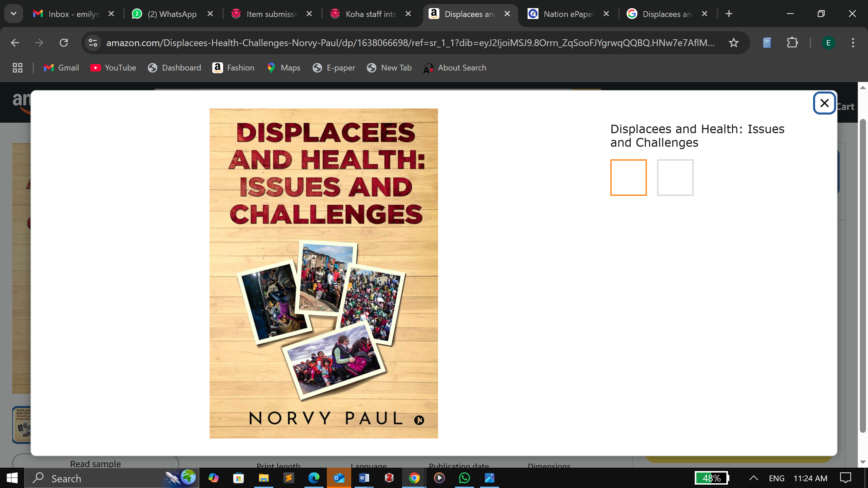Screen dimensions: 868x488
Task: Click the profile avatar E
Action: tap(828, 43)
